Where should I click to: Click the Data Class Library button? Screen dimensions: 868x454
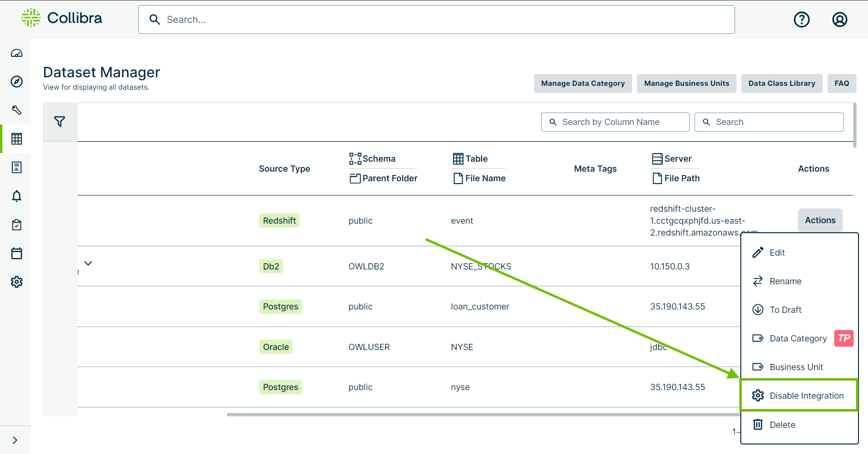click(x=782, y=83)
